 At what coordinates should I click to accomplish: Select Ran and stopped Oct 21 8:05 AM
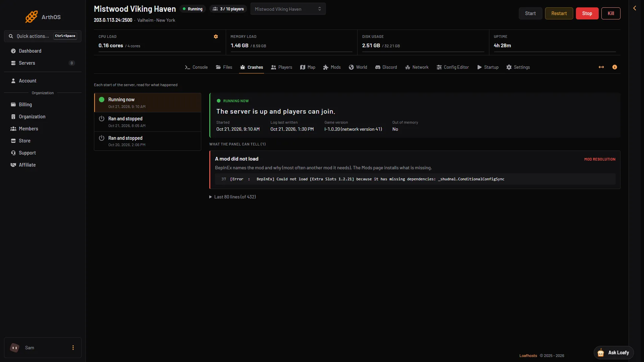148,122
